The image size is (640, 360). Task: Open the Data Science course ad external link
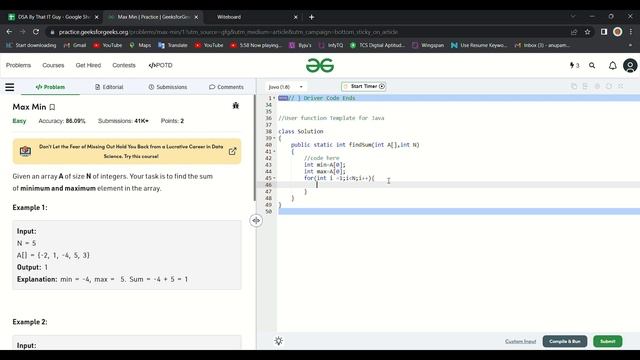(232, 151)
